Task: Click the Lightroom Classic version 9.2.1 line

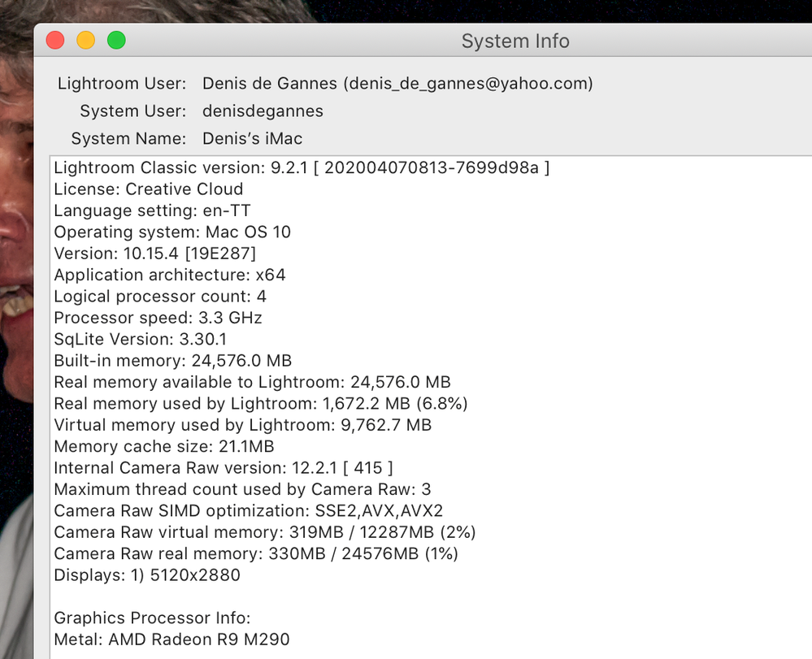Action: click(302, 167)
